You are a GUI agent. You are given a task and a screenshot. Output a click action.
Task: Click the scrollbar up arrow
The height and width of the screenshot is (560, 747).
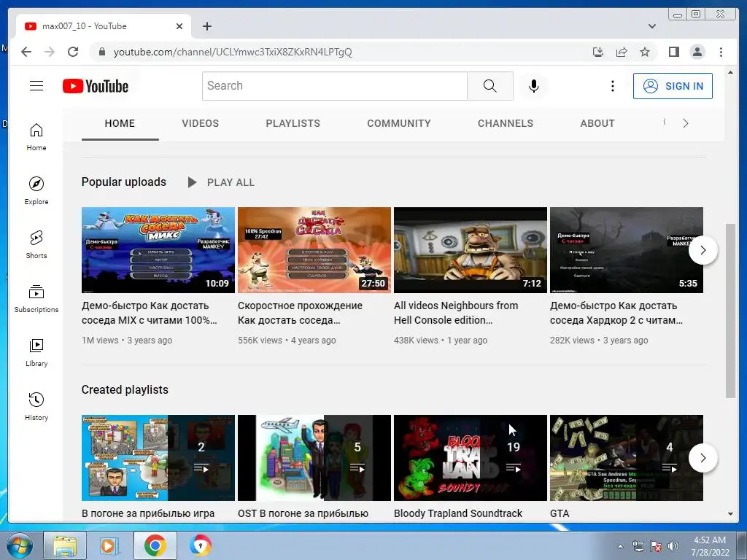(x=730, y=72)
